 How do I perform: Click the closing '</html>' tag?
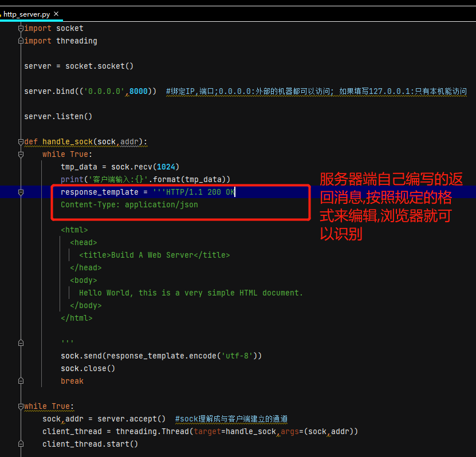tap(77, 318)
